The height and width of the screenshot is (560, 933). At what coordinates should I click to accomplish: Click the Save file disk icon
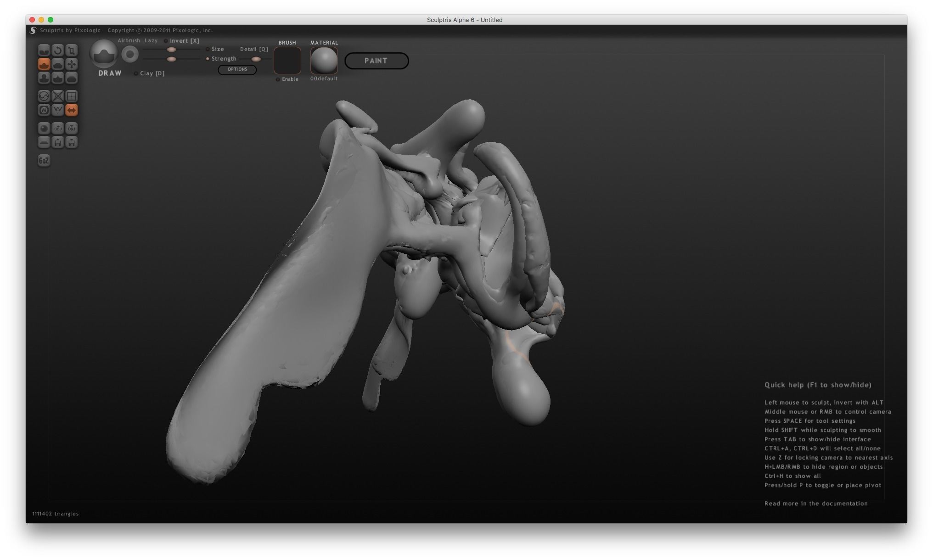point(71,142)
